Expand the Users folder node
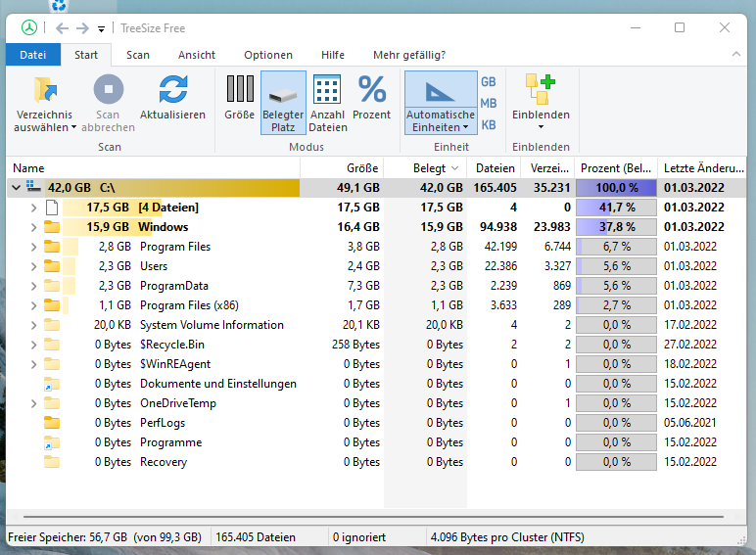 tap(33, 266)
